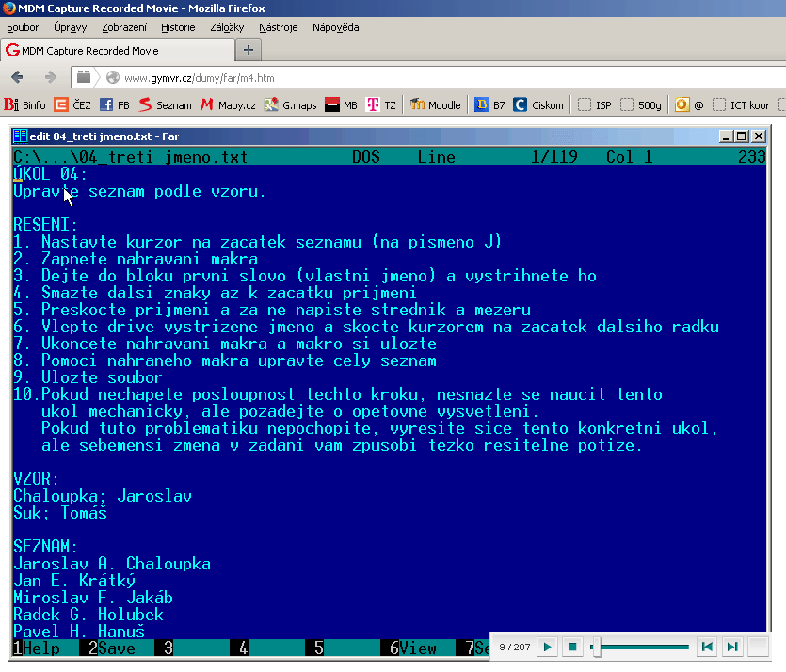The image size is (786, 672).
Task: Click the movie progress slider handle
Action: click(595, 647)
